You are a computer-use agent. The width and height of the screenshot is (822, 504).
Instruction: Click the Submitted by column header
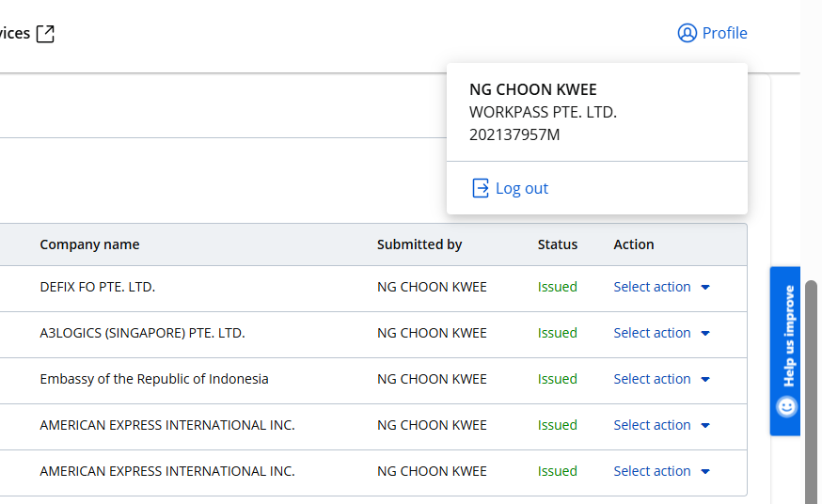click(419, 244)
